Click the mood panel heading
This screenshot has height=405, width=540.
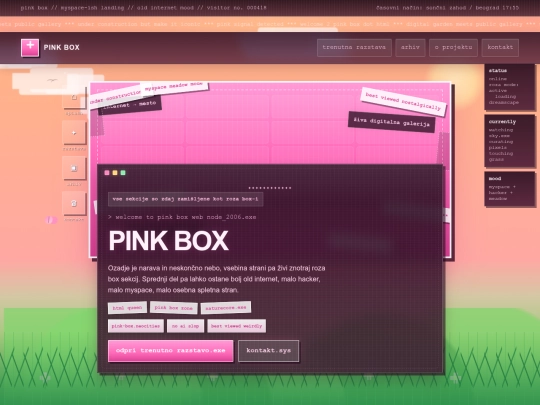(495, 178)
